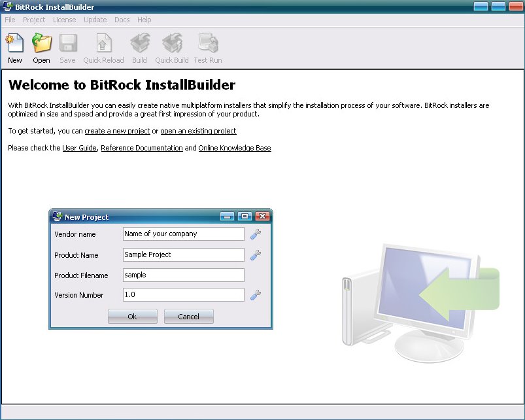The height and width of the screenshot is (420, 525).
Task: Open the Online Knowledge Base link
Action: (235, 148)
